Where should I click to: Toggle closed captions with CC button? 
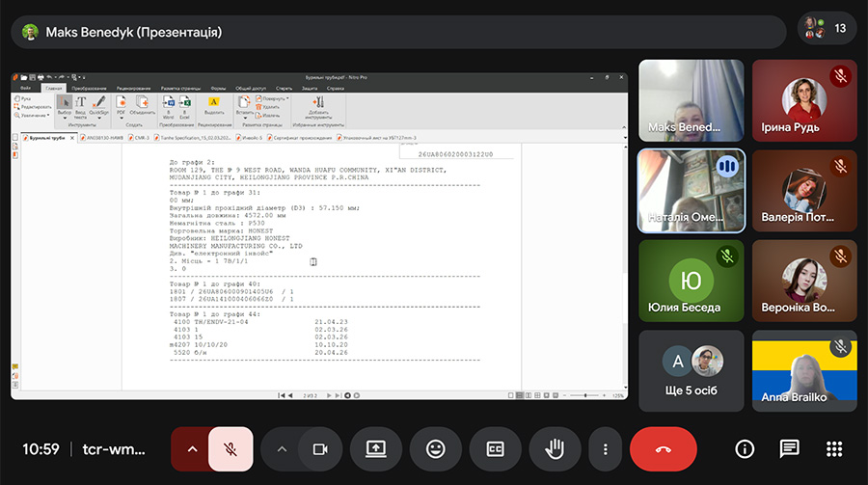pyautogui.click(x=495, y=449)
